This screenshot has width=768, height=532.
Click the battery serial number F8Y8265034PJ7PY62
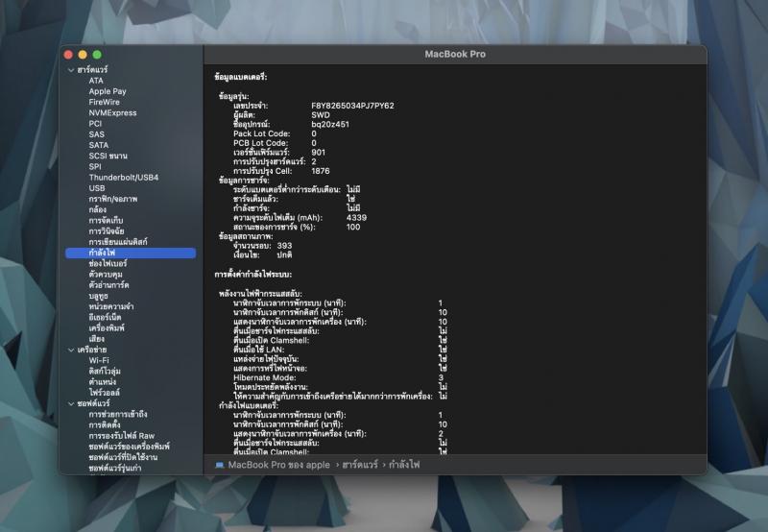pos(352,105)
